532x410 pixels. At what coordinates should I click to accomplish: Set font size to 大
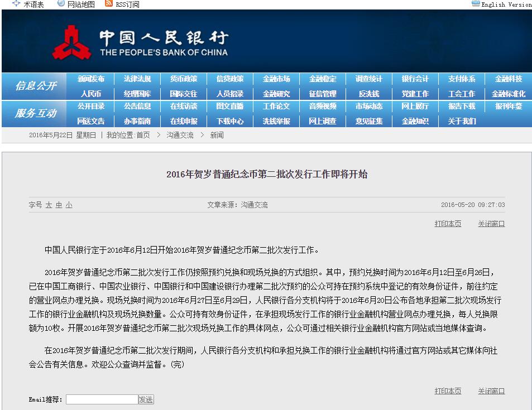click(49, 205)
